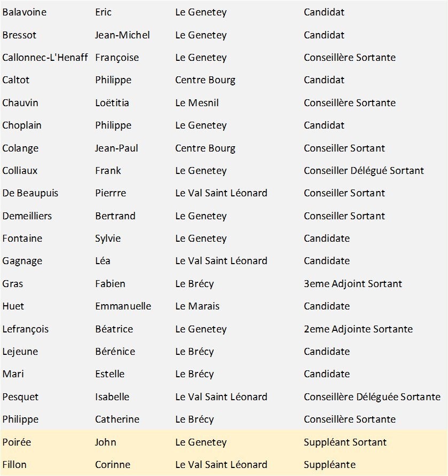Image resolution: width=448 pixels, height=476 pixels.
Task: Click the first name Bérénice
Action: (x=115, y=352)
